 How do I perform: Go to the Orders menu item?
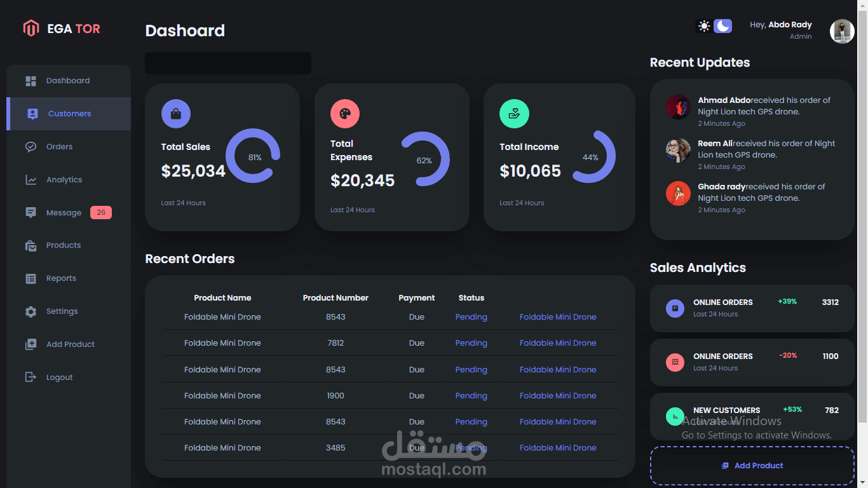(x=69, y=147)
